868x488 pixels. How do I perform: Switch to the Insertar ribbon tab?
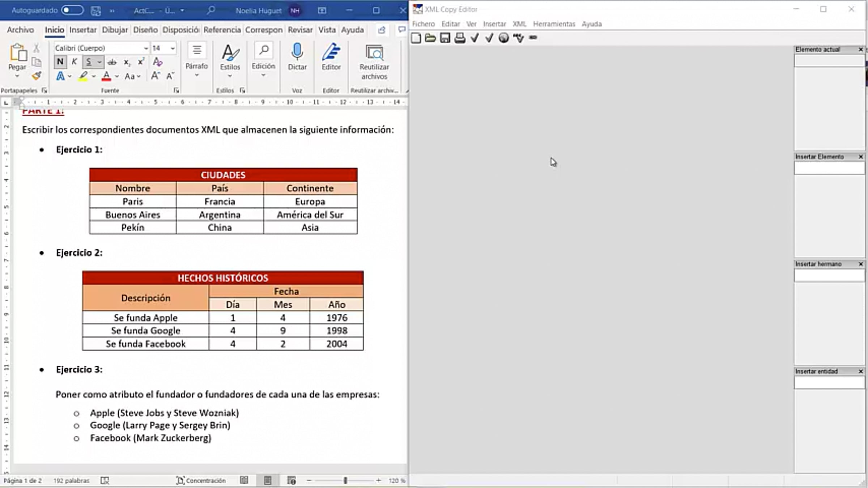point(83,30)
